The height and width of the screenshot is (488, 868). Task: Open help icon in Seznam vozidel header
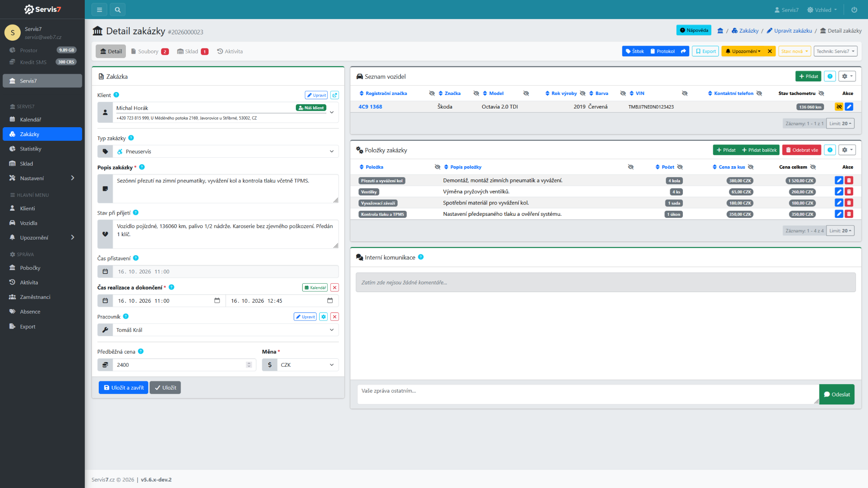click(830, 76)
